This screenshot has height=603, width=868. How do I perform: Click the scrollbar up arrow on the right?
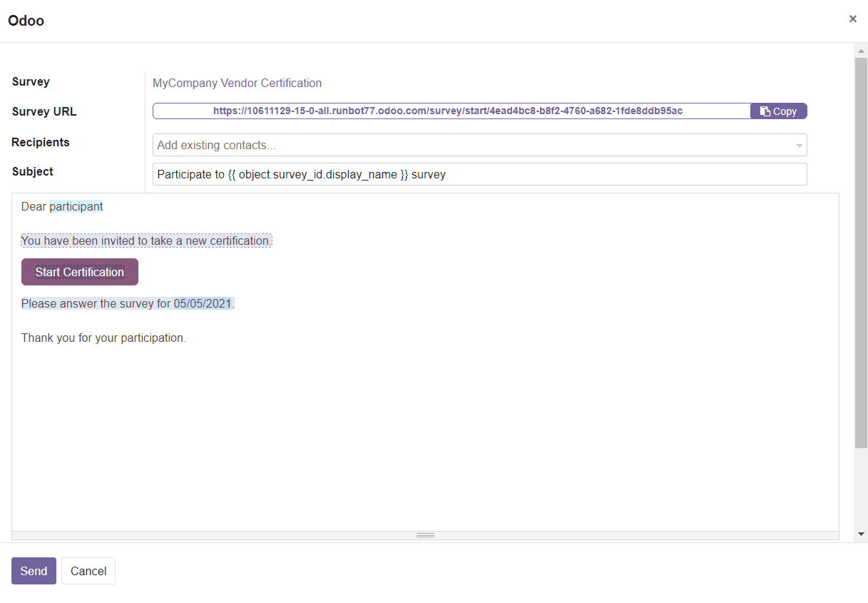tap(860, 51)
